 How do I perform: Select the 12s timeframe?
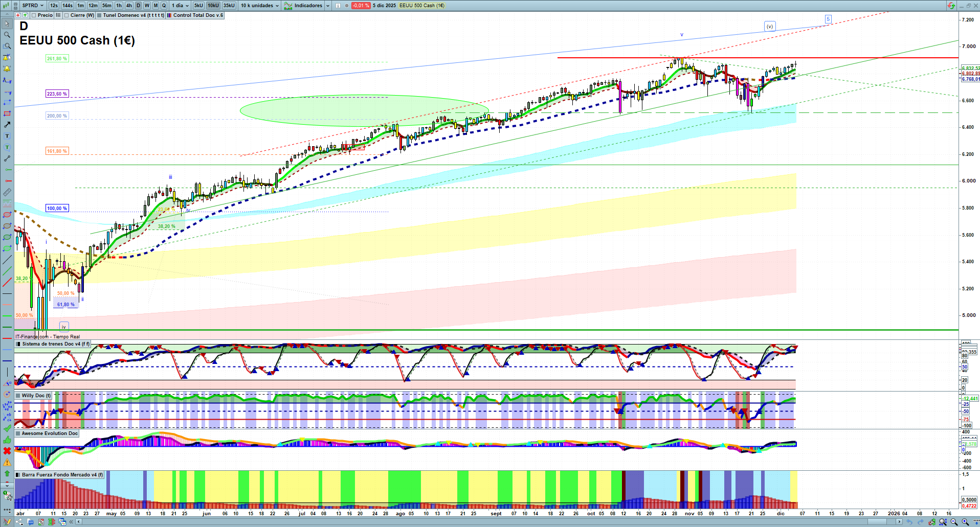pos(54,6)
